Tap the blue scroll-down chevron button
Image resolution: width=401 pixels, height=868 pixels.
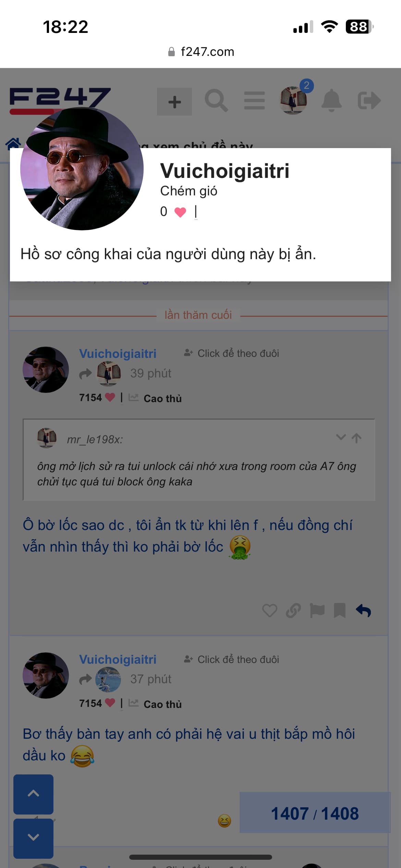[x=33, y=837]
